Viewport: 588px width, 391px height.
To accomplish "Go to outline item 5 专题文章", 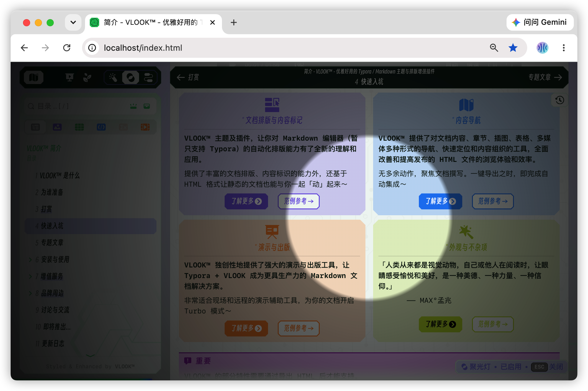I will pos(49,243).
